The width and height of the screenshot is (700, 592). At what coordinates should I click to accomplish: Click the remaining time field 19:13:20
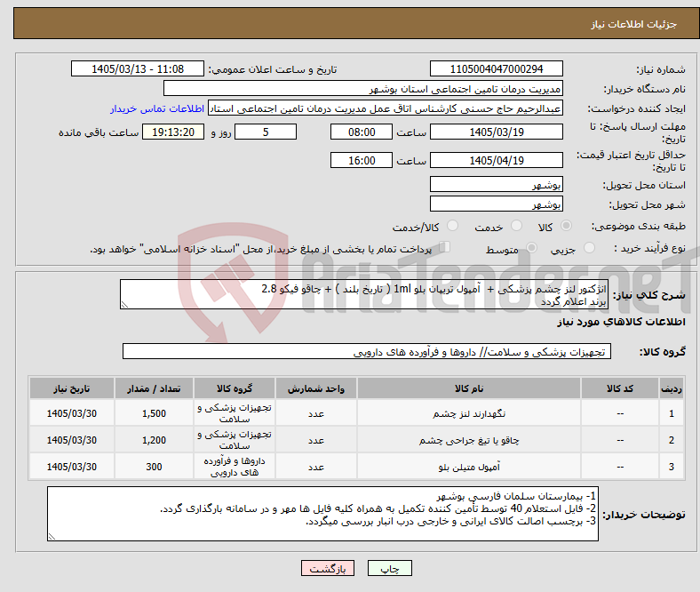tap(173, 132)
